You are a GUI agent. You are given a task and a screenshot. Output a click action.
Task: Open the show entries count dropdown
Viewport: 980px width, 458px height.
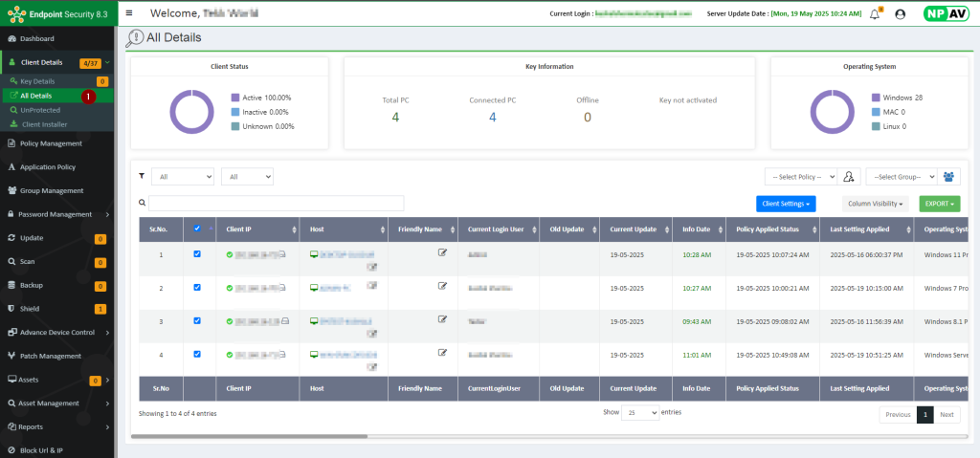click(x=640, y=412)
